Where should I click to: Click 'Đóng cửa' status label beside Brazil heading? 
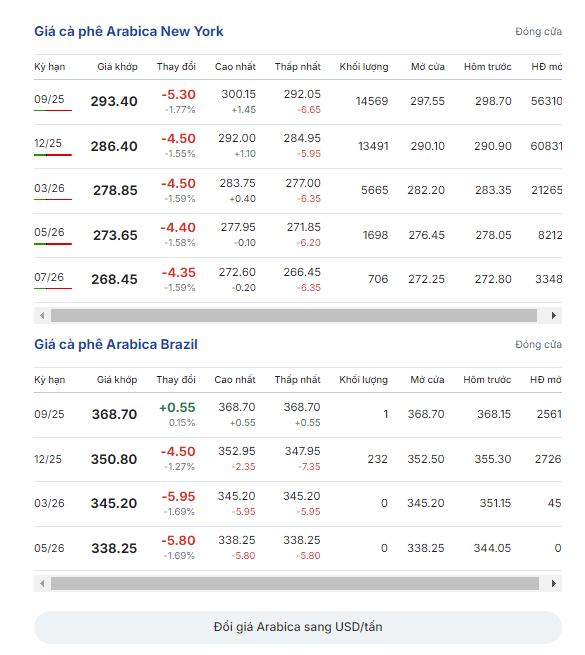[x=538, y=345]
